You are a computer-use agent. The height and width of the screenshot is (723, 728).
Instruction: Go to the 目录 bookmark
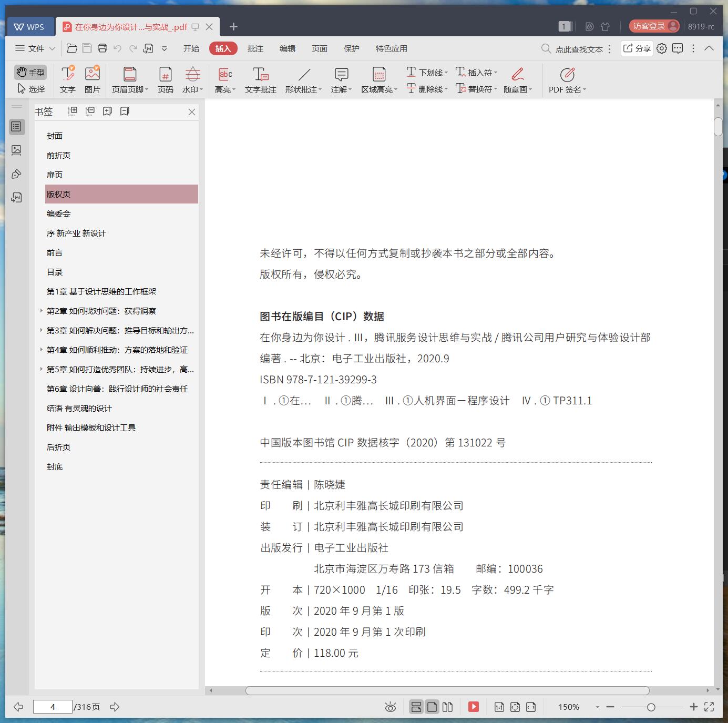tap(55, 272)
